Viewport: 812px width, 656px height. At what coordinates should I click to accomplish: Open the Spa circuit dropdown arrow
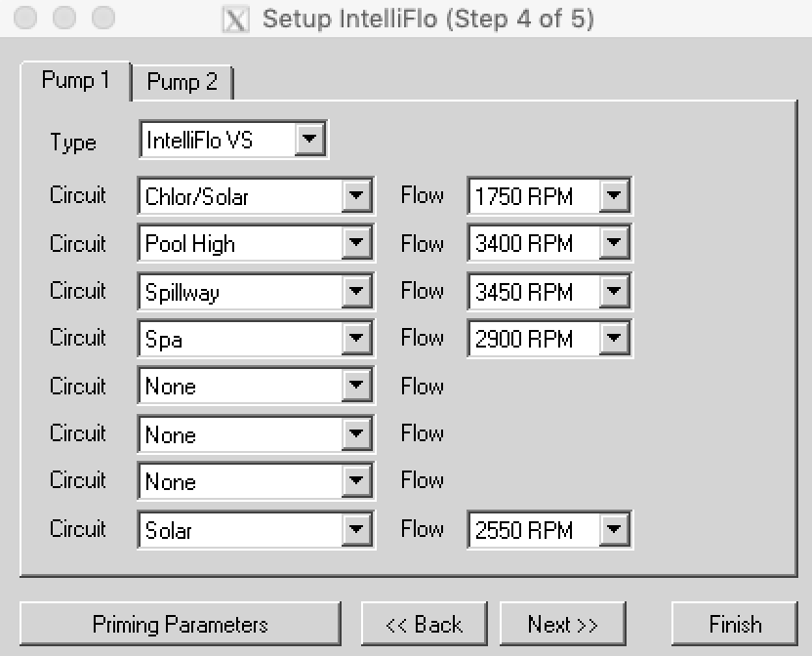[356, 339]
